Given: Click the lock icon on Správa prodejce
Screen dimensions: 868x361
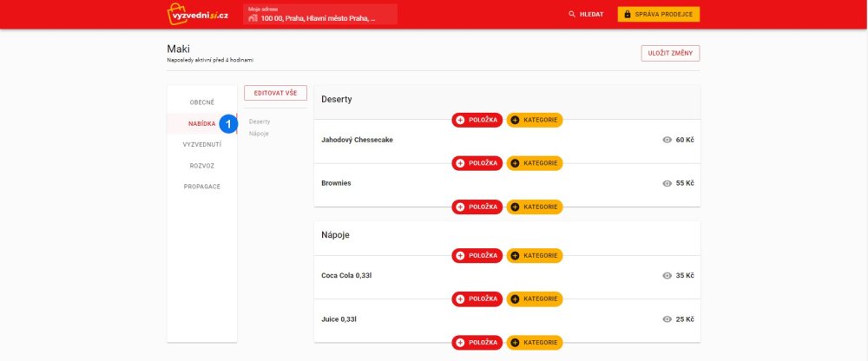Looking at the screenshot, I should (628, 15).
